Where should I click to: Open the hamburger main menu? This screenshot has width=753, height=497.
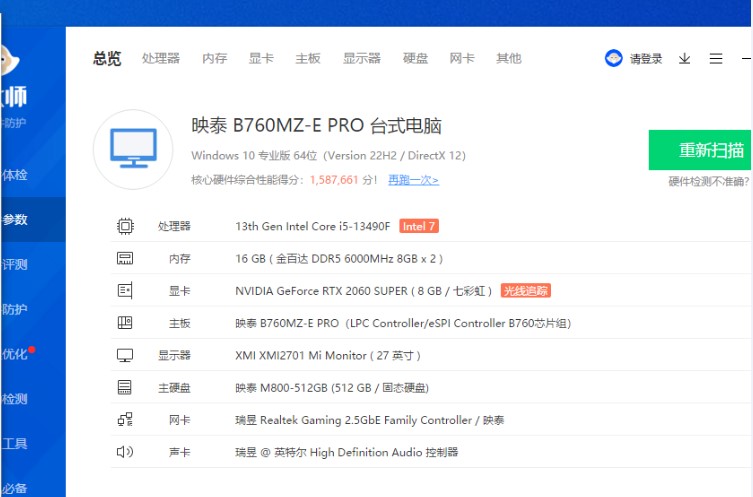click(716, 59)
